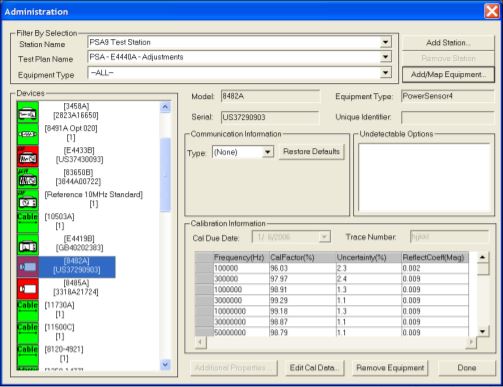Viewport: 503px width, 387px height.
Task: Select the [8485A] device label
Action: click(76, 283)
